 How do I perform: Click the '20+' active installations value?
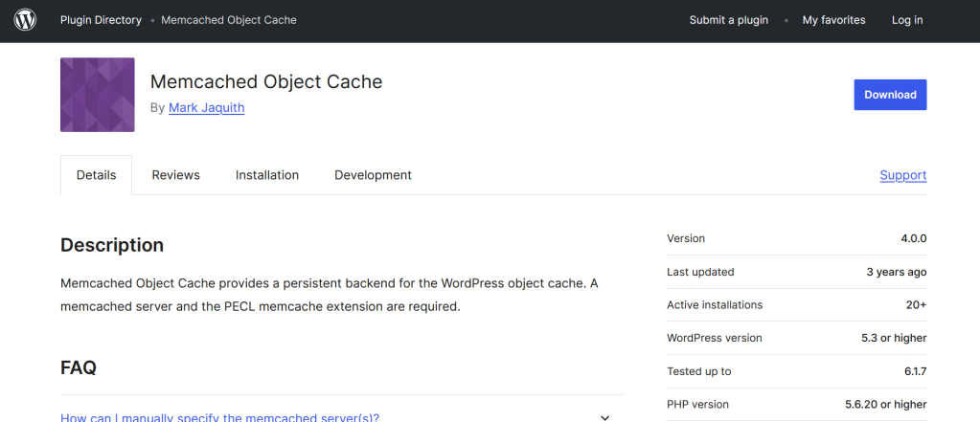click(916, 305)
